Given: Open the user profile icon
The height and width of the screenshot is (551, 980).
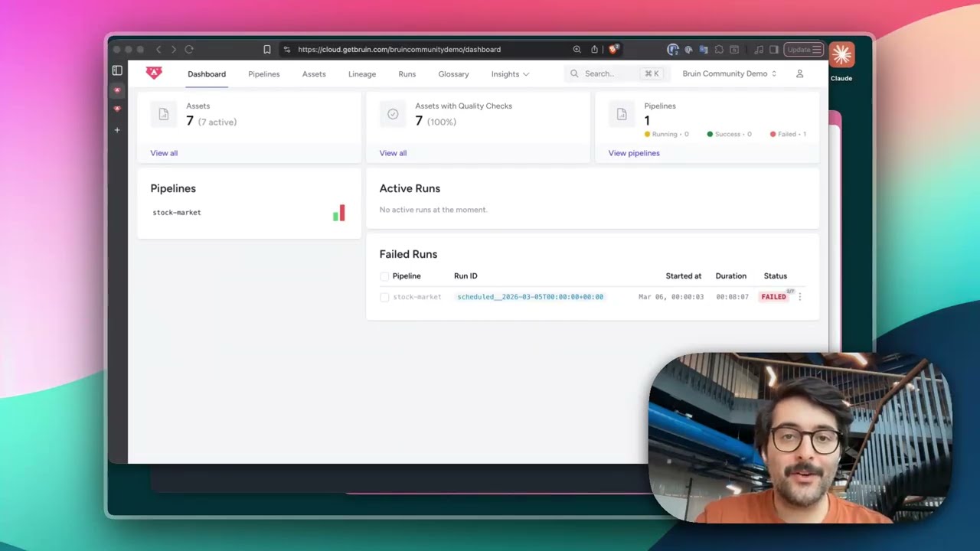Looking at the screenshot, I should [x=799, y=73].
